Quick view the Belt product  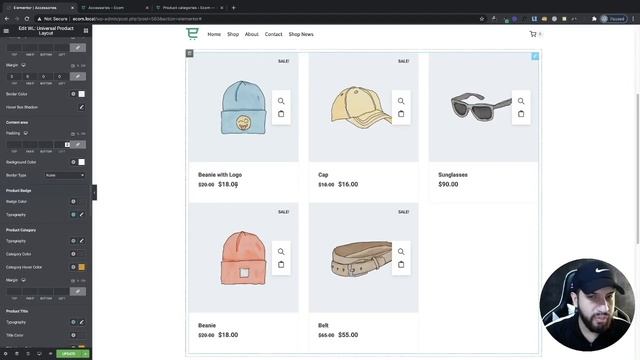point(401,251)
